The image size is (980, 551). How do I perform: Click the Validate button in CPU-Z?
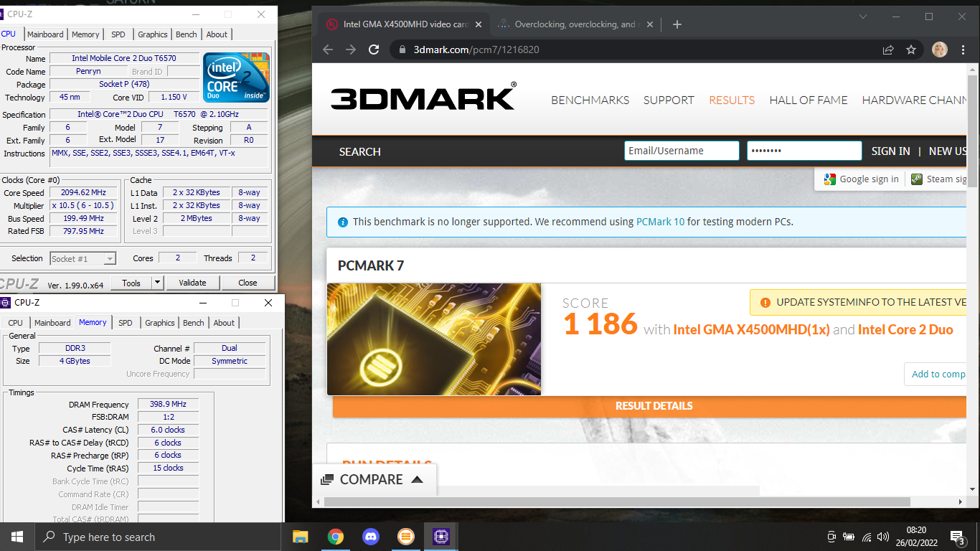pos(192,283)
